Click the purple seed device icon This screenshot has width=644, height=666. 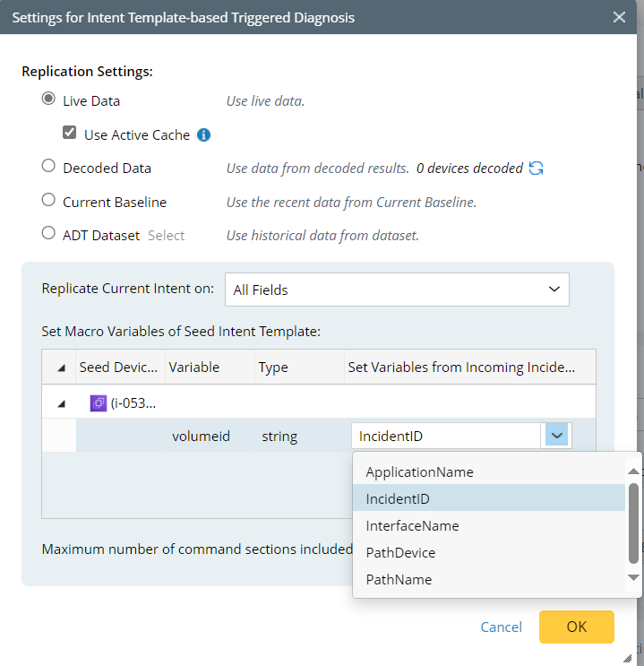click(x=99, y=403)
